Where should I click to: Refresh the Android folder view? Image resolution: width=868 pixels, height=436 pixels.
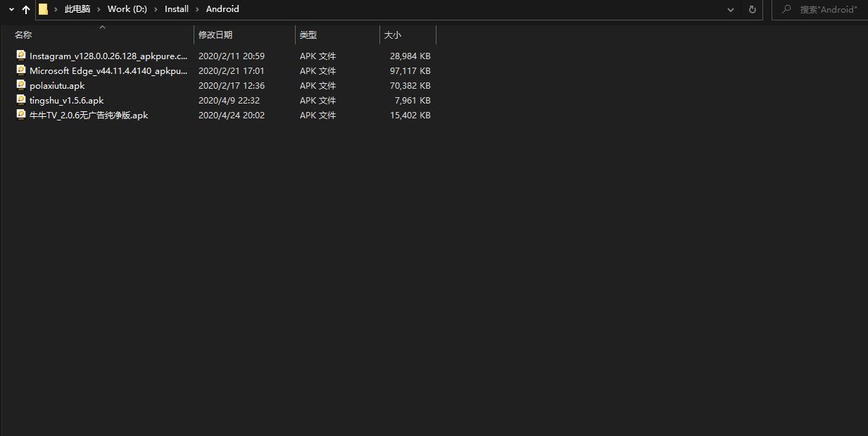coord(752,9)
